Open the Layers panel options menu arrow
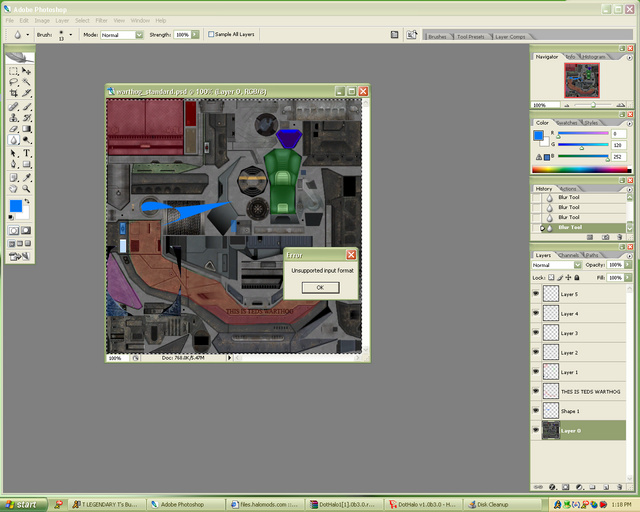The width and height of the screenshot is (640, 512). point(629,256)
